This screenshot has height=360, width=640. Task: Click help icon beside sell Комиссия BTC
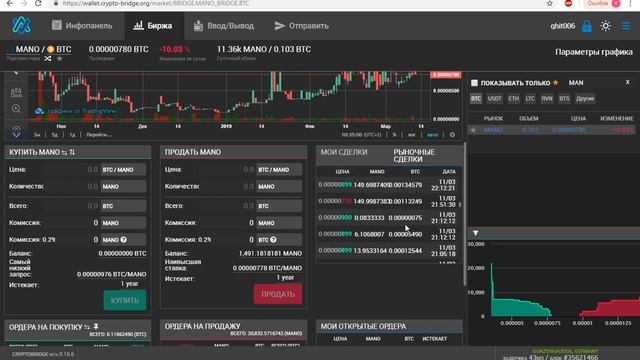pos(273,240)
